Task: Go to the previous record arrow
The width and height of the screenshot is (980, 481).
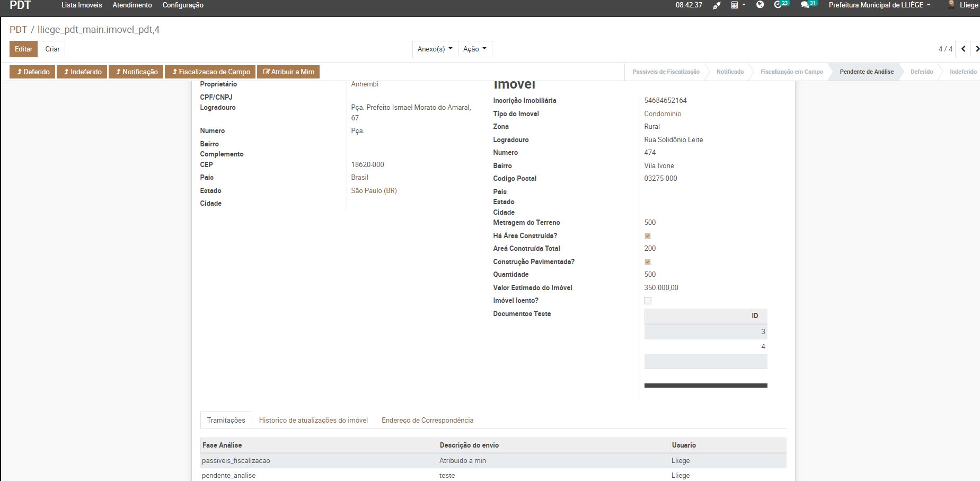Action: [963, 49]
